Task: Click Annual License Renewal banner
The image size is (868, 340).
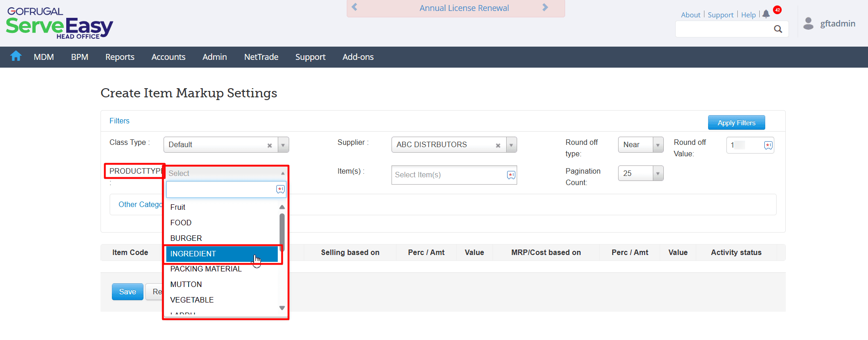Action: [x=464, y=8]
